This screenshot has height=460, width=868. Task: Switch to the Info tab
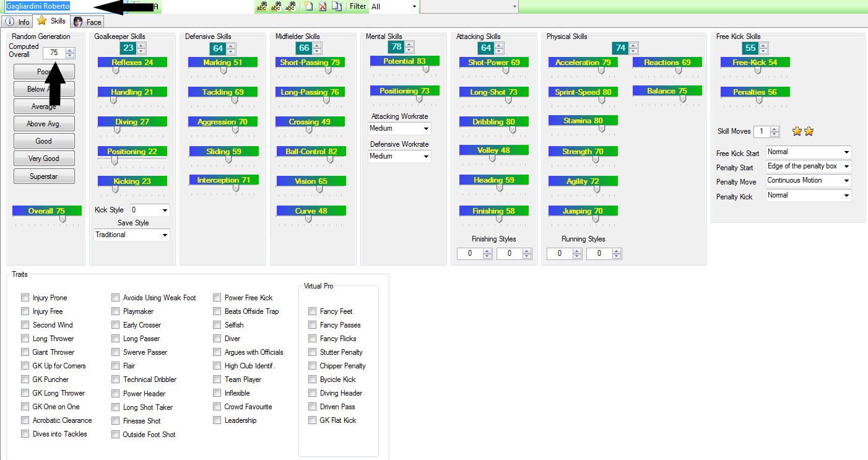point(18,22)
